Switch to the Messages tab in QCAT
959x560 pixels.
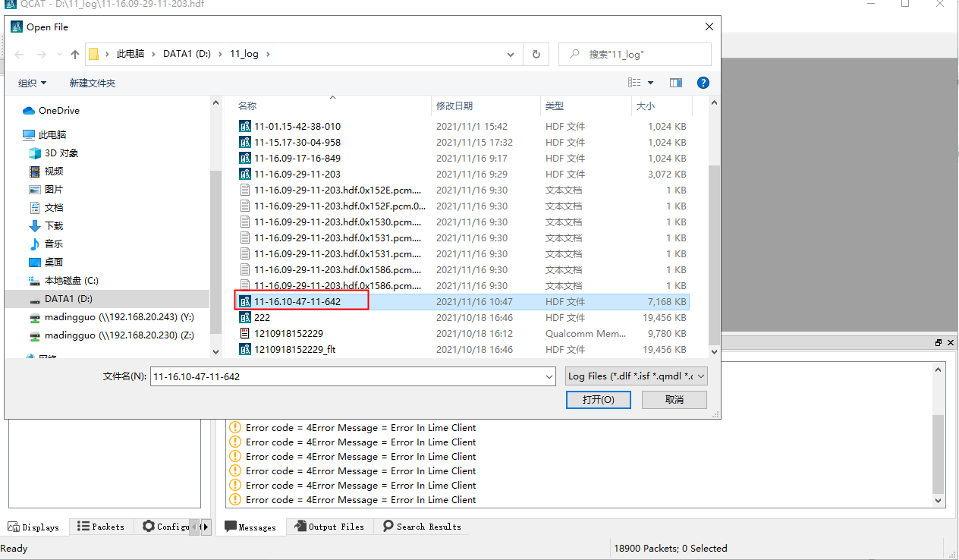tap(250, 527)
